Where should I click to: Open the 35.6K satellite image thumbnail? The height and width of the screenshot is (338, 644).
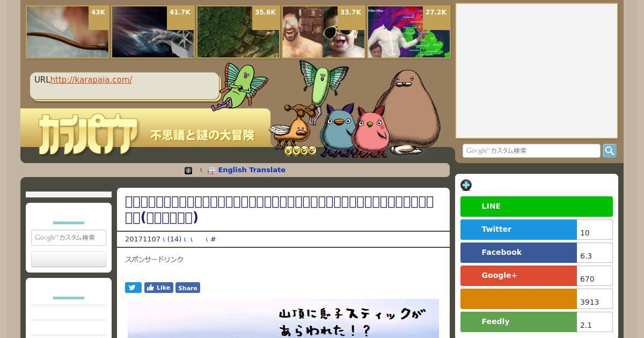point(238,32)
